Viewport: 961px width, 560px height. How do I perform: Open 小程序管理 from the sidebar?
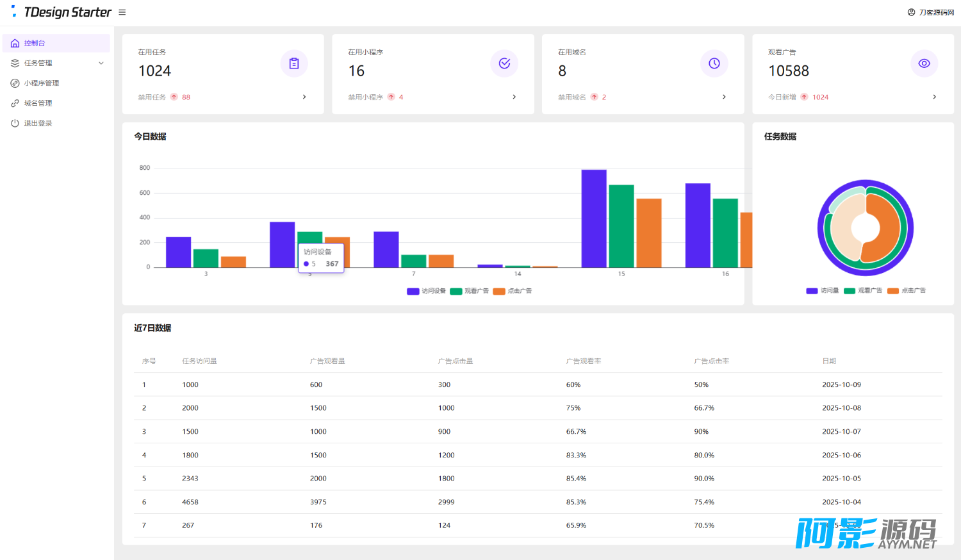[x=42, y=83]
